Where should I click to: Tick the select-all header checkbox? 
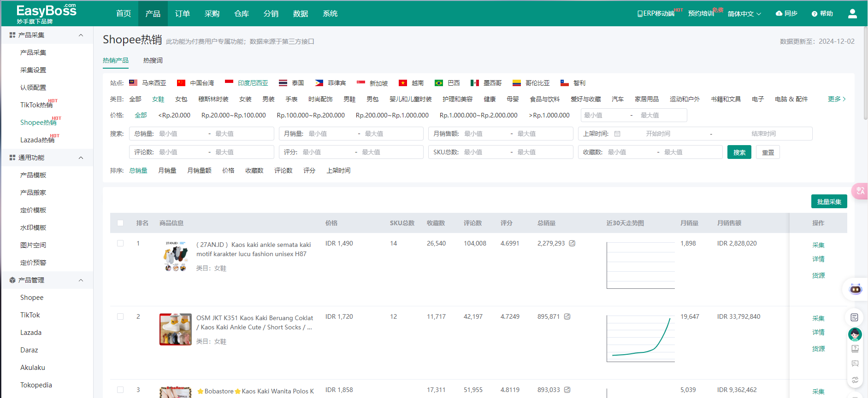[x=120, y=223]
